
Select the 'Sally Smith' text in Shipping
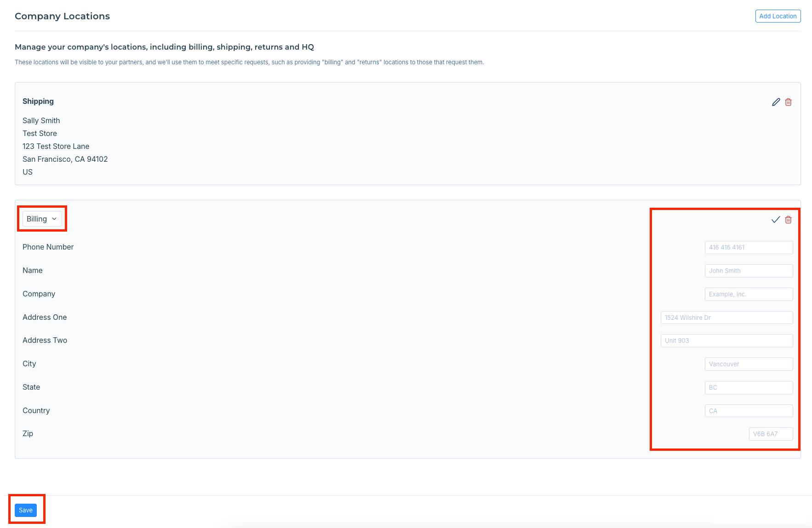(x=41, y=120)
